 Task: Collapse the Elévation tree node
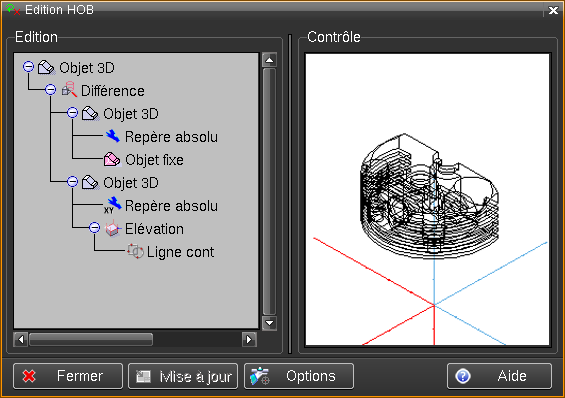pos(94,228)
